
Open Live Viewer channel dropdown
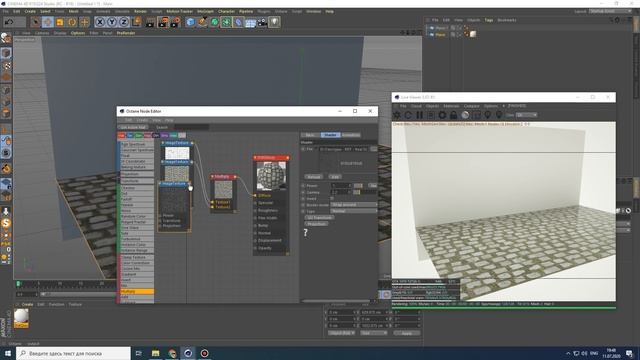point(527,115)
